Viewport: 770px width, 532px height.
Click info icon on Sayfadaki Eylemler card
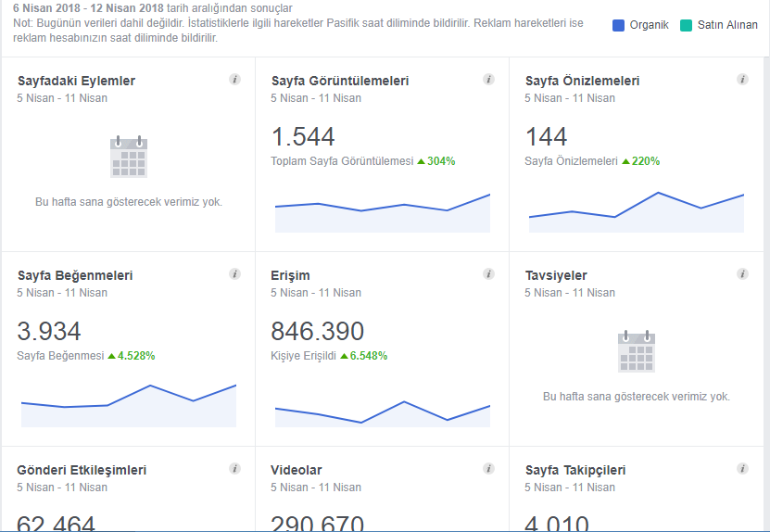(234, 79)
